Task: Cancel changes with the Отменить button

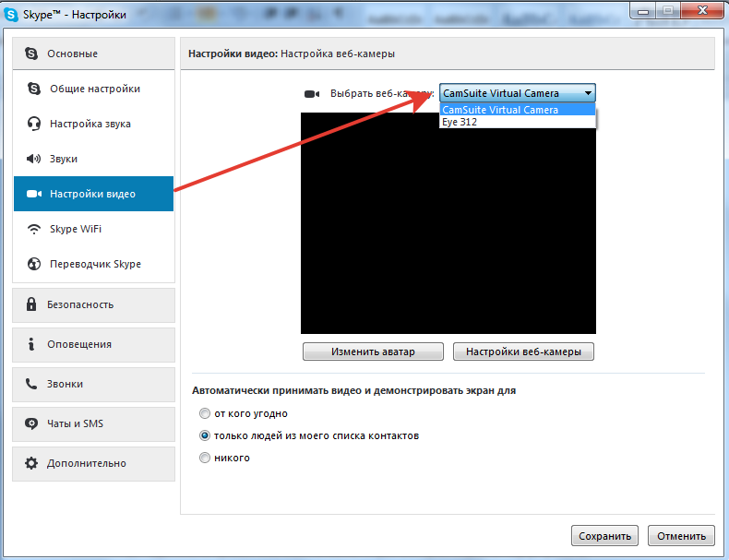Action: [681, 536]
